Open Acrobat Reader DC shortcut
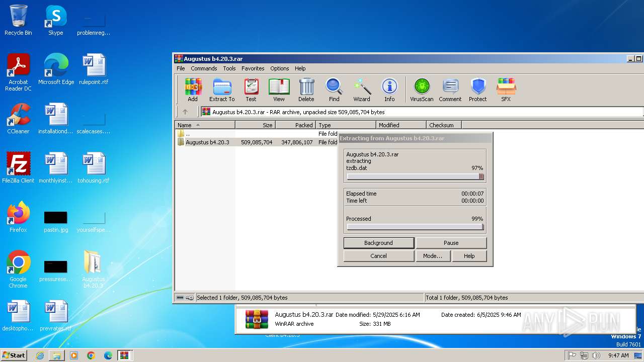This screenshot has width=644, height=362. (18, 72)
